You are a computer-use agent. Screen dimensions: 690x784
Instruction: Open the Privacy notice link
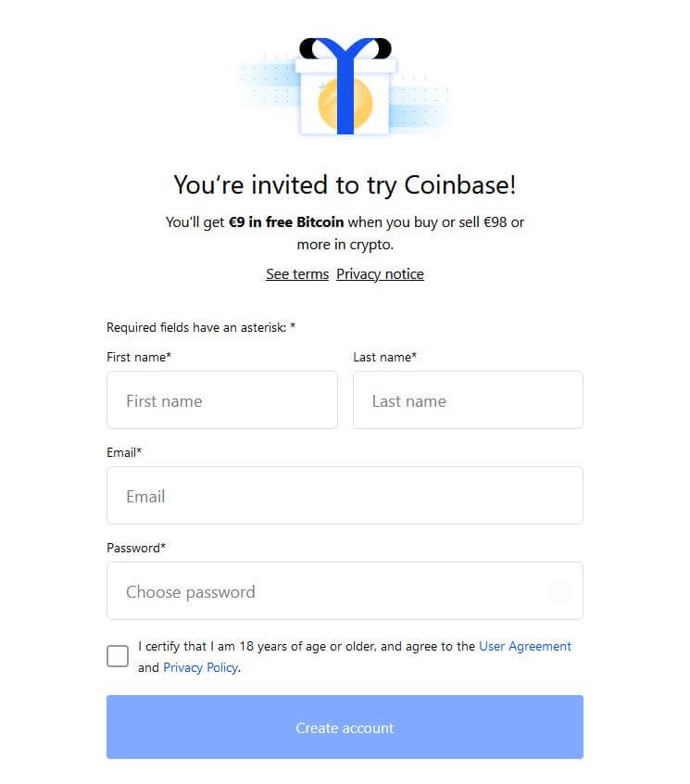coord(380,274)
